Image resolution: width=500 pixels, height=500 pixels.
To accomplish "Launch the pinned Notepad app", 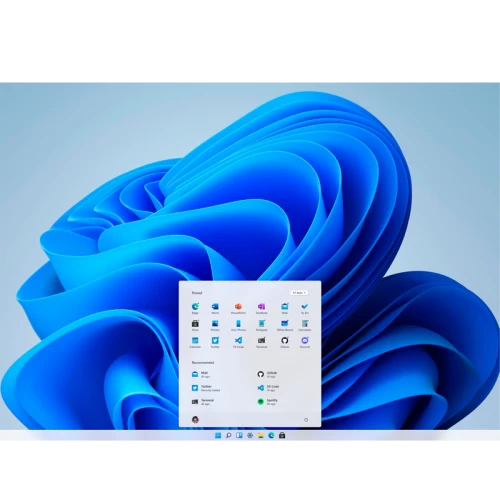I will tap(261, 325).
